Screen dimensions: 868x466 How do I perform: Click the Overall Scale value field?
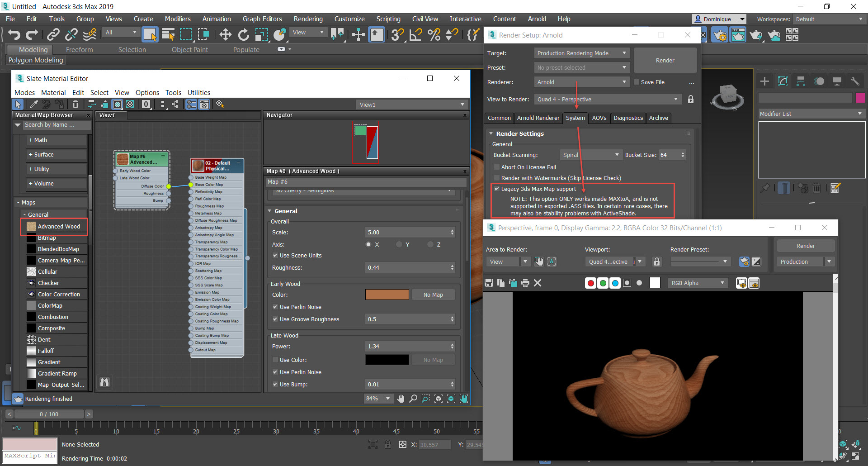tap(407, 233)
